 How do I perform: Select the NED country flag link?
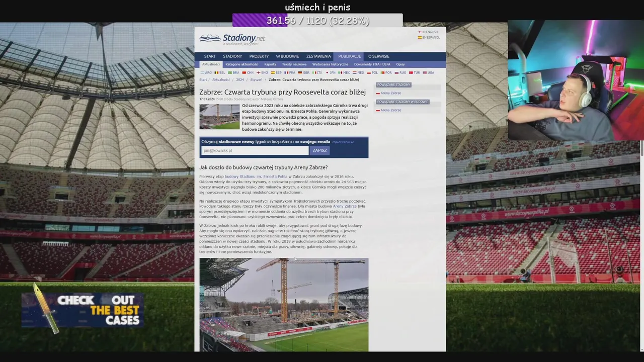[x=358, y=72]
